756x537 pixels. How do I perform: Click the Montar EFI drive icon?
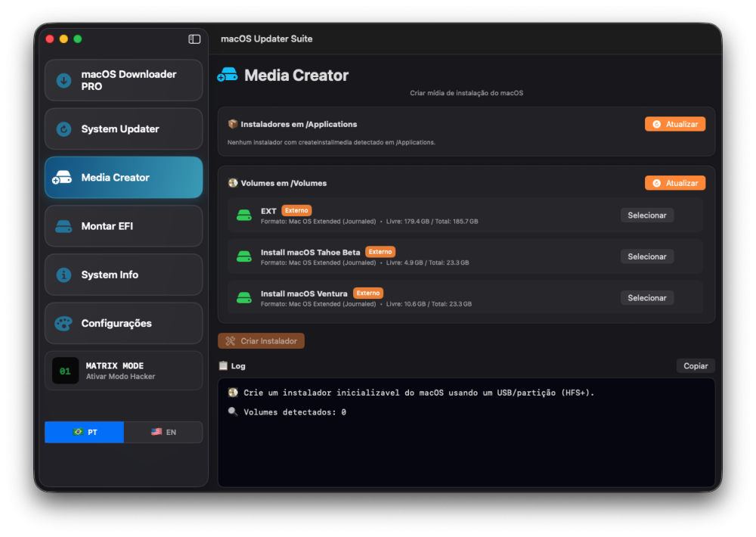64,226
